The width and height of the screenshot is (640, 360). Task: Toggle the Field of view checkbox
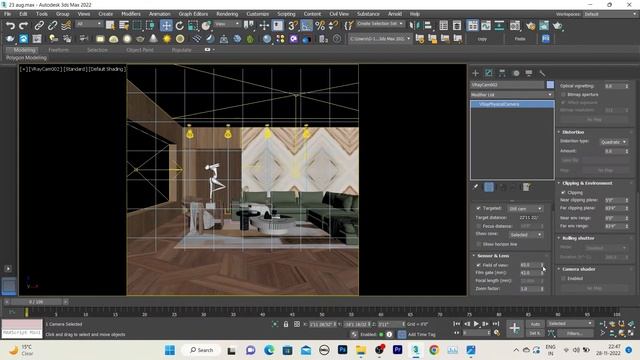coord(478,265)
